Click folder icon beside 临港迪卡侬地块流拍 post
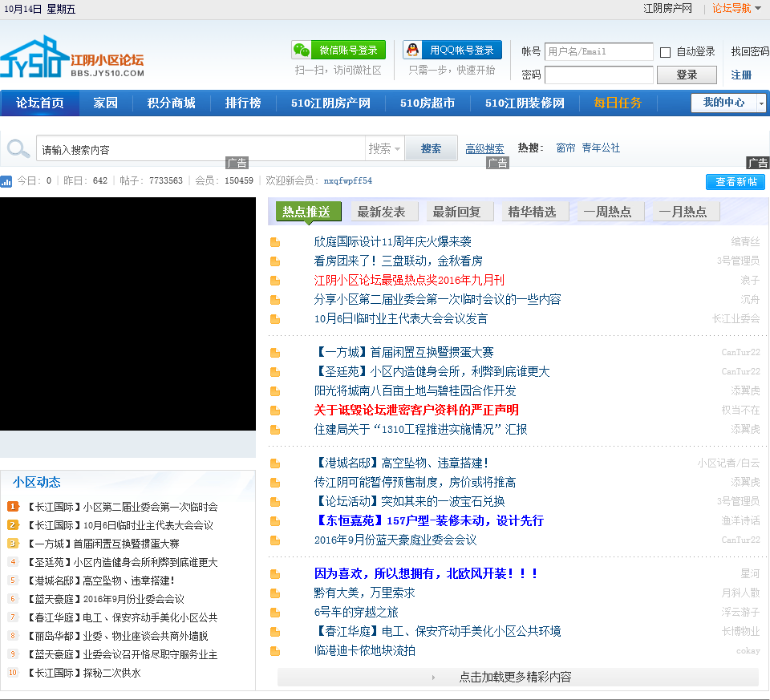Image resolution: width=770 pixels, height=700 pixels. [275, 651]
